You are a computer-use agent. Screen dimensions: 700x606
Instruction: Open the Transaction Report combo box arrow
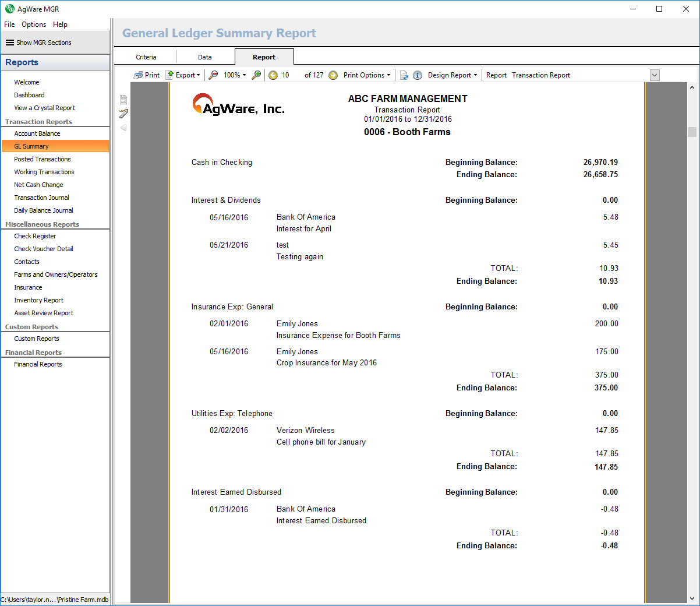tap(655, 75)
